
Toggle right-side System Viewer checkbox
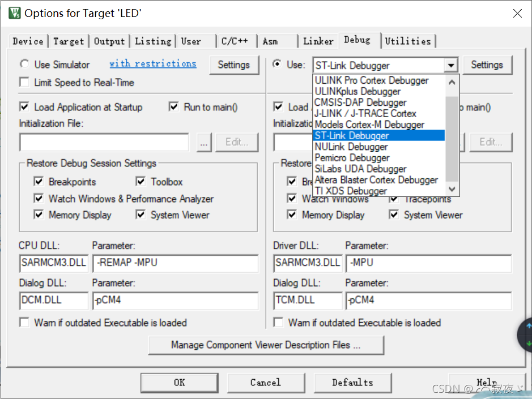point(394,214)
